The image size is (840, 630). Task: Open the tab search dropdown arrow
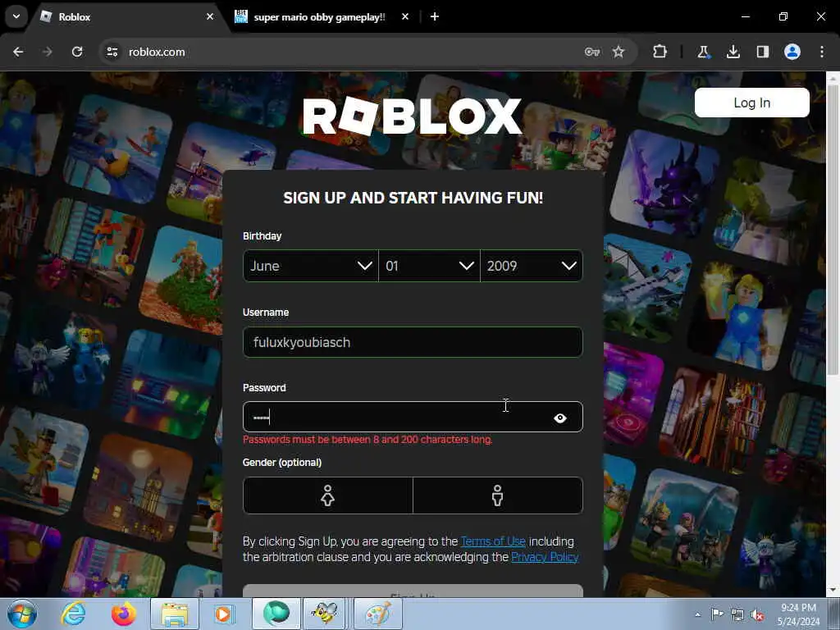16,16
